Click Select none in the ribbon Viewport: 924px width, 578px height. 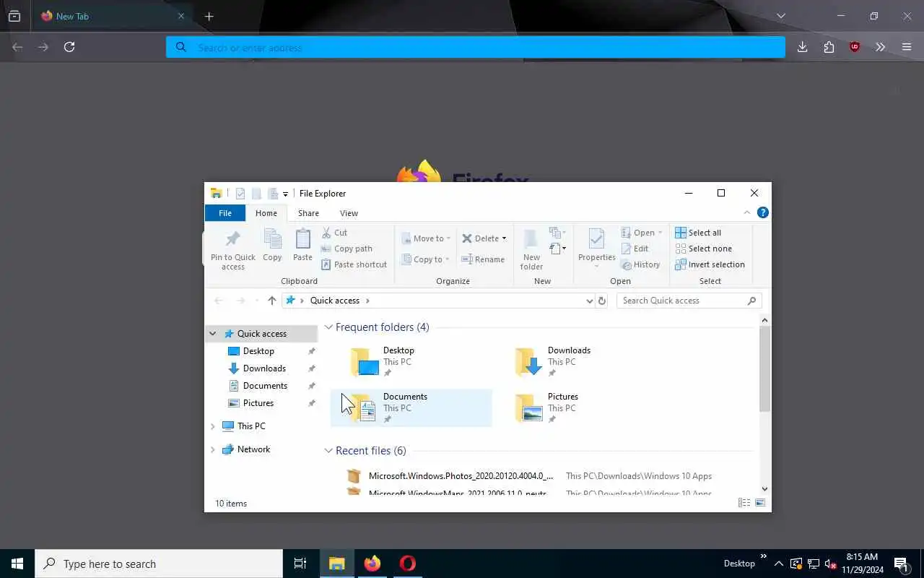coord(703,249)
